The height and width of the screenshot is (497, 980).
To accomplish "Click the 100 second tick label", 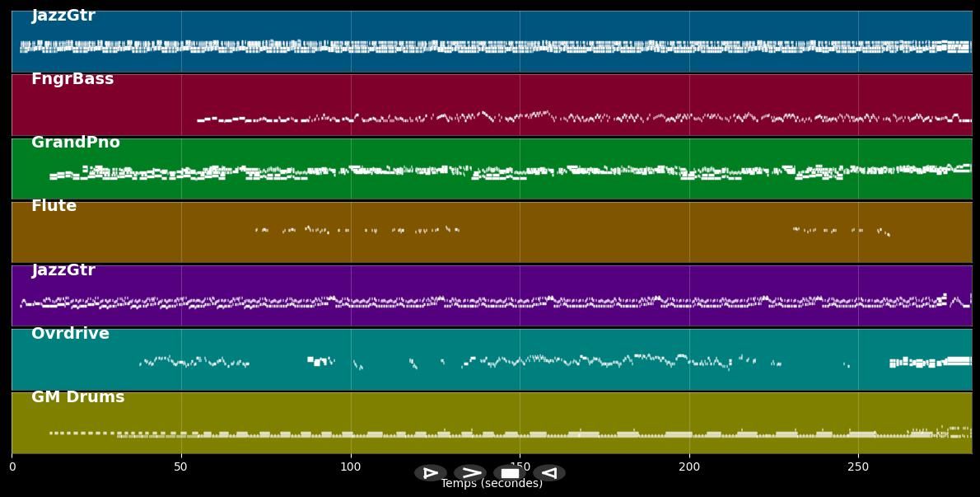I will (x=351, y=467).
